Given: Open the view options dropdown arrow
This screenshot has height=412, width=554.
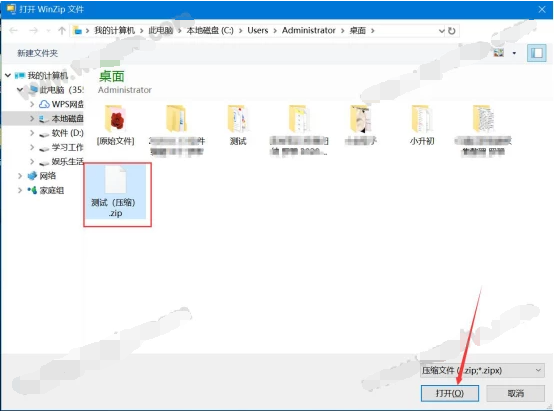Looking at the screenshot, I should pos(514,53).
